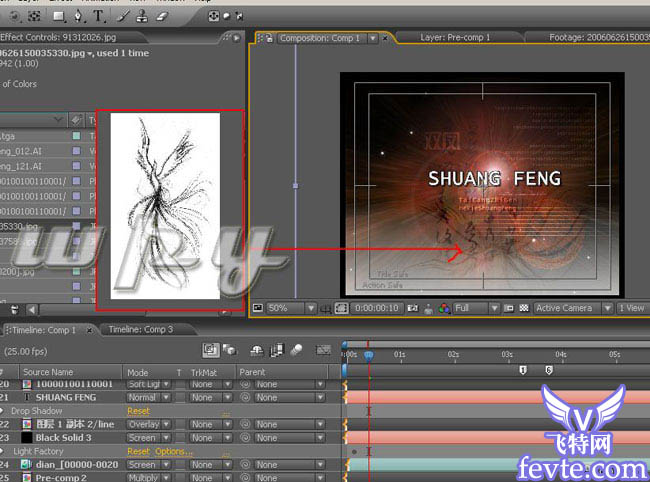Switch to the Layer: Pre-comp 1 tab
This screenshot has height=482, width=650.
click(455, 38)
